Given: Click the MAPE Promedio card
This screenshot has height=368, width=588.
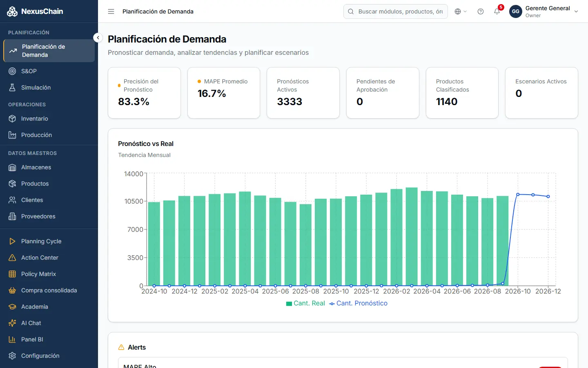Looking at the screenshot, I should click(224, 93).
